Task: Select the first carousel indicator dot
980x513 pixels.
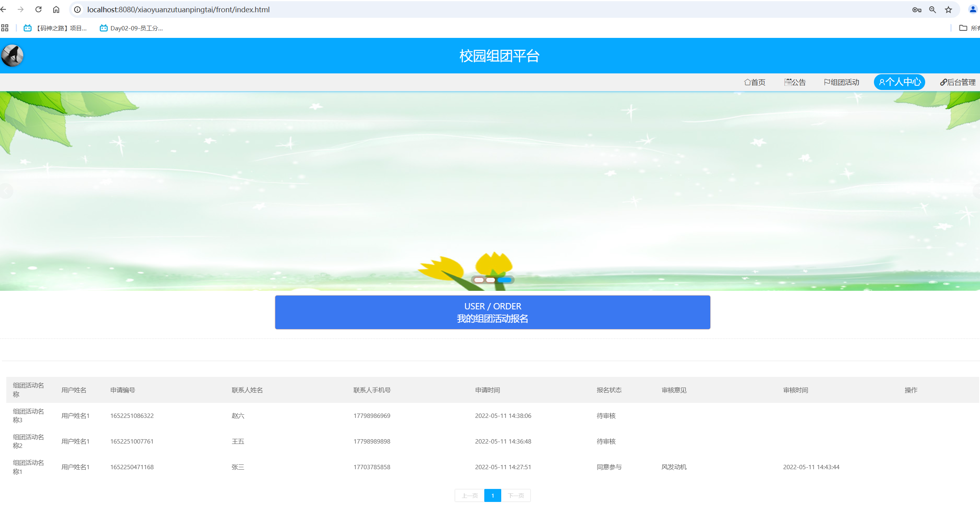Action: coord(479,280)
